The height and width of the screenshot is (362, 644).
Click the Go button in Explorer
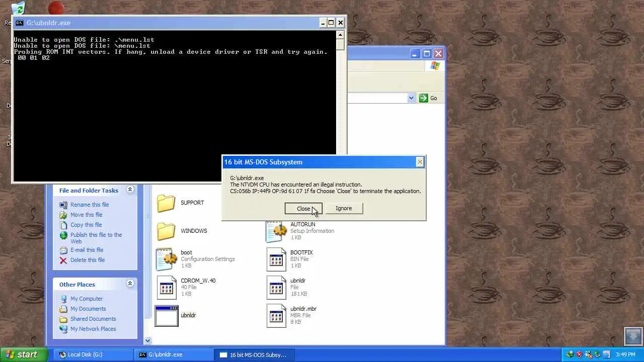[428, 98]
